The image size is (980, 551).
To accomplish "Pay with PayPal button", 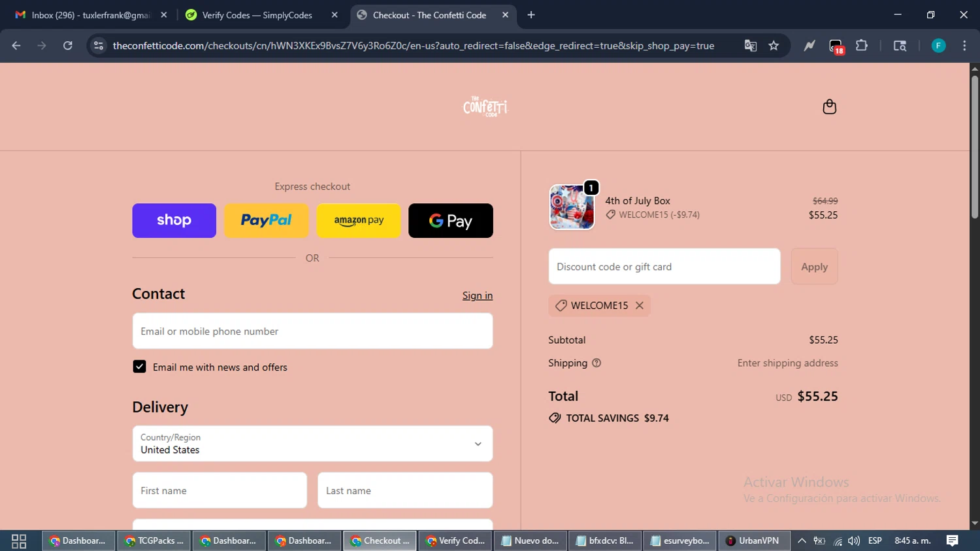I will click(267, 220).
